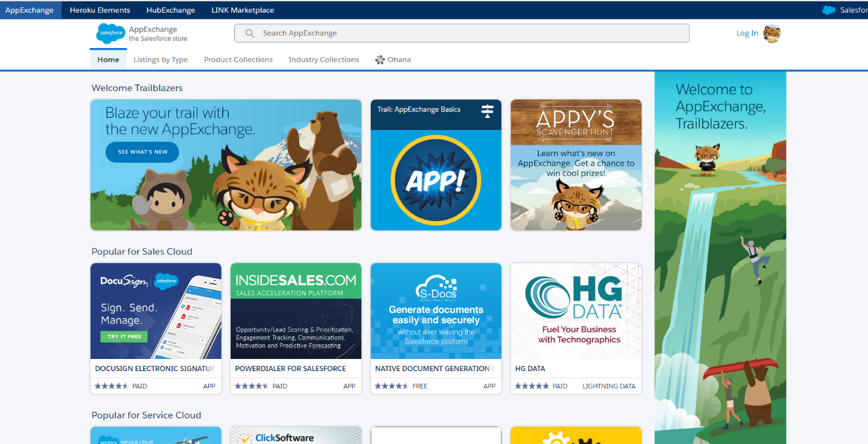Viewport: 868px width, 444px height.
Task: Click the APP label on the DocuSign card
Action: 209,386
